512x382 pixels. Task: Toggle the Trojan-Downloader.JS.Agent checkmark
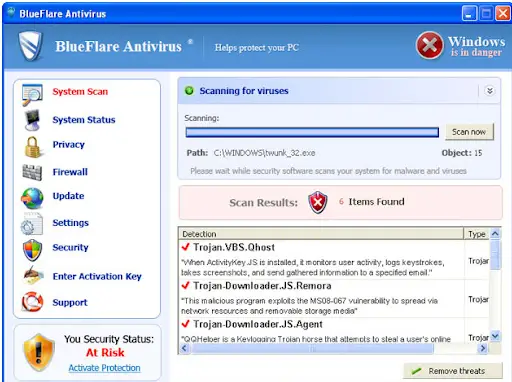(x=186, y=324)
